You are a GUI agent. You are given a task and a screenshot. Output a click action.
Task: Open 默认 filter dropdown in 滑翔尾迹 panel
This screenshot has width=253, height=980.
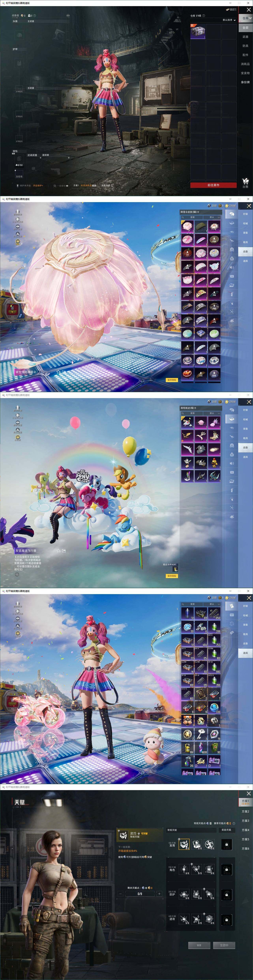pos(212,413)
